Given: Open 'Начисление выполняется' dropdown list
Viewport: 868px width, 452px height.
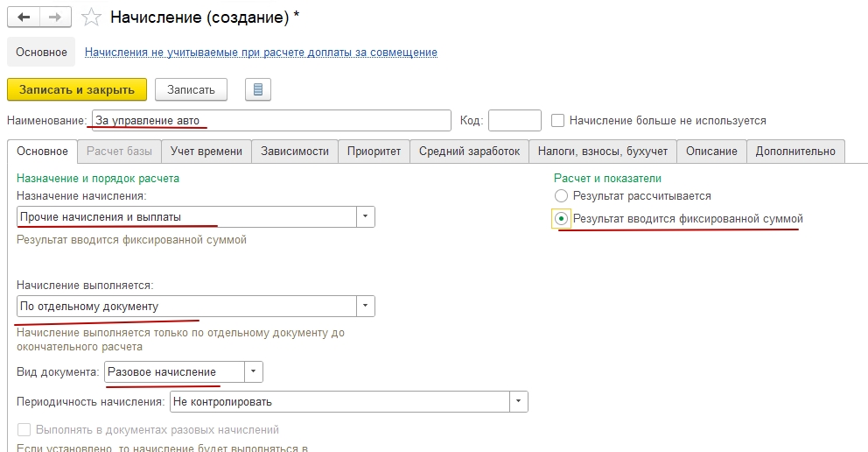Looking at the screenshot, I should [365, 306].
